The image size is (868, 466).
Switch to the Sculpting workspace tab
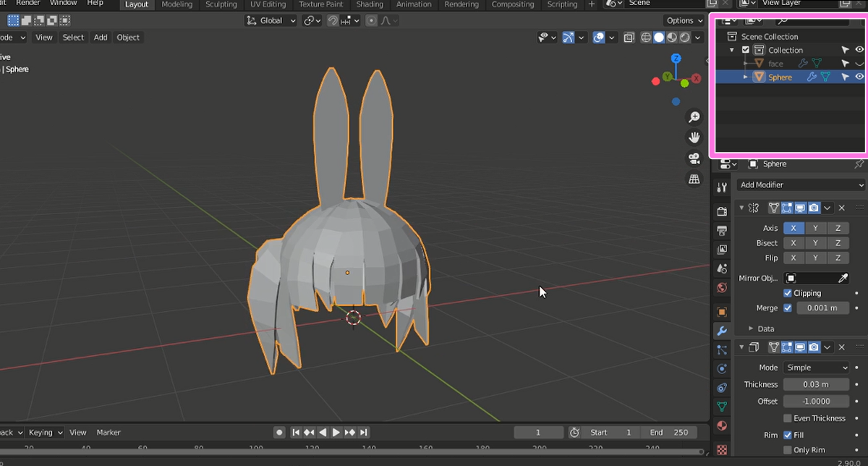[x=221, y=4]
